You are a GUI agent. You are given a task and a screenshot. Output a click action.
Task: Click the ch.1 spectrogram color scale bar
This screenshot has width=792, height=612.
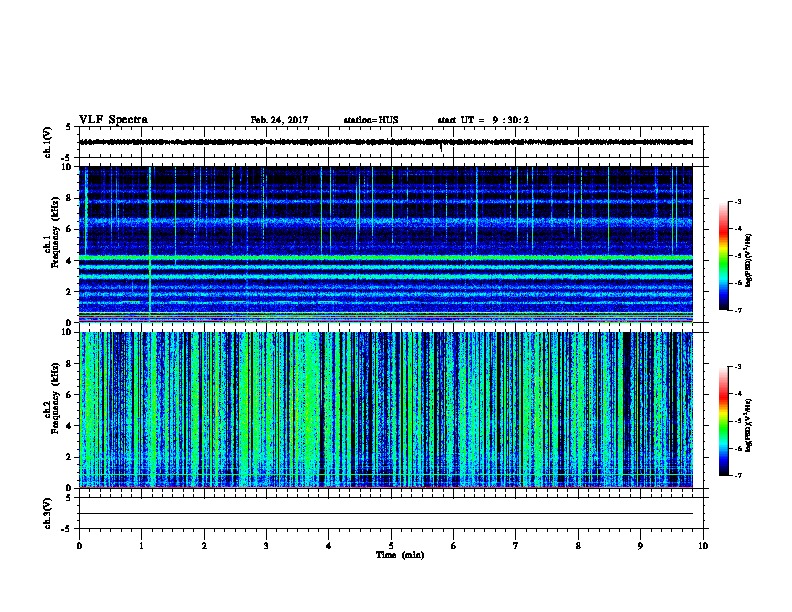[724, 256]
